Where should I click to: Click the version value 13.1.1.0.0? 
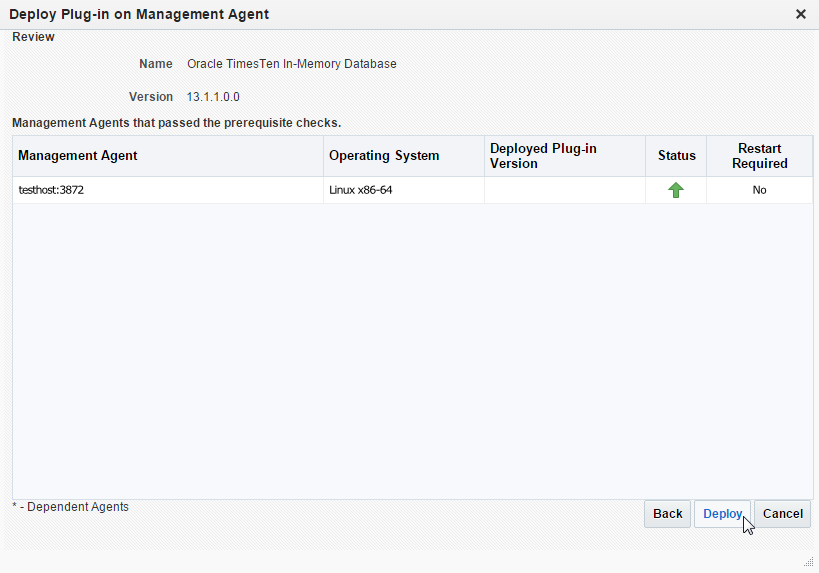(213, 97)
